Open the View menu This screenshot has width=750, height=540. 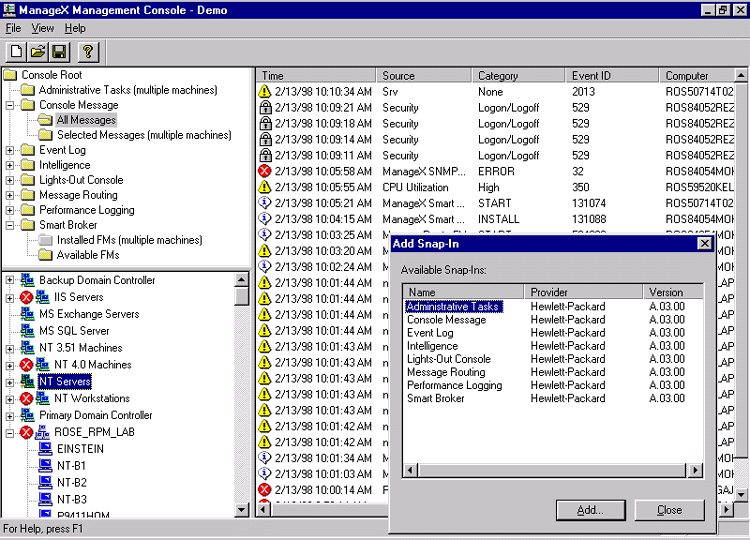(43, 28)
